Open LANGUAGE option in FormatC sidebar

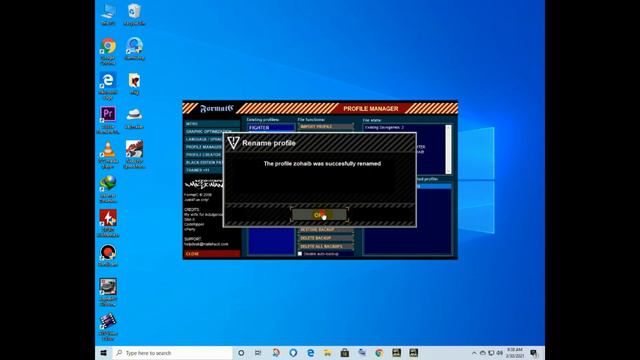[x=203, y=139]
